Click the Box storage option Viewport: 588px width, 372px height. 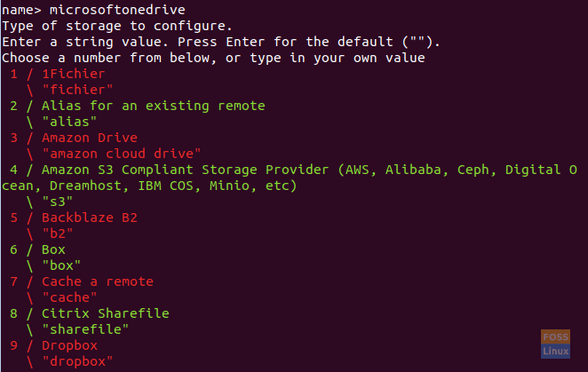(x=37, y=249)
